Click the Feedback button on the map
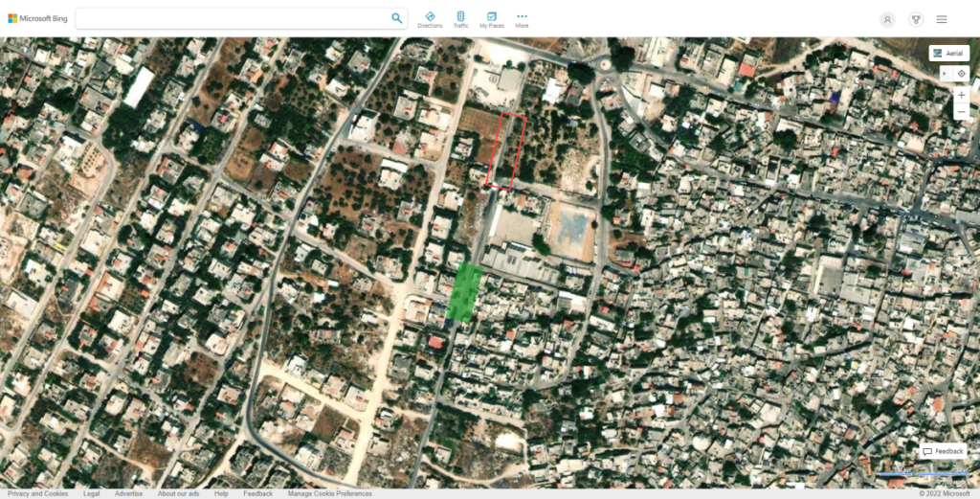The height and width of the screenshot is (499, 980). click(943, 451)
